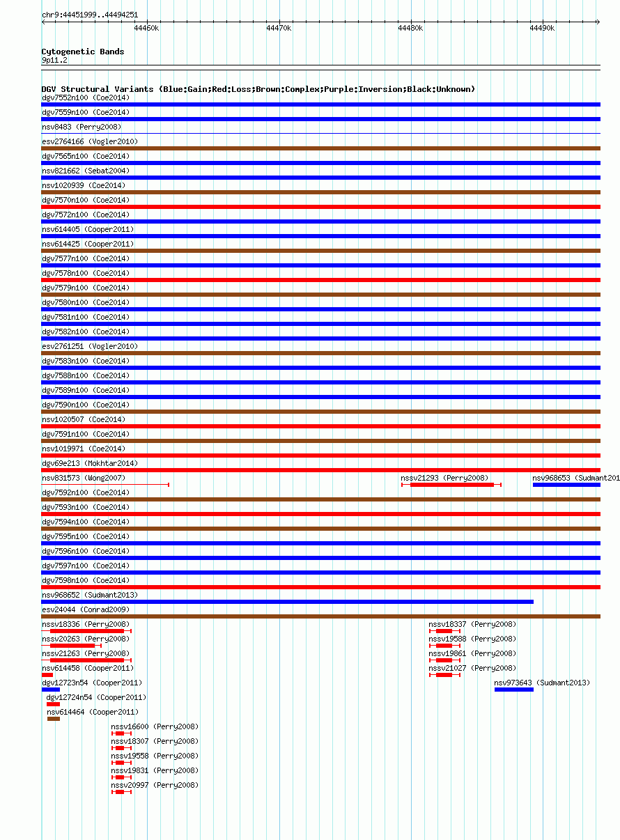Click the chr9:44451999..44494251 coordinate label
620x840 pixels.
(90, 15)
